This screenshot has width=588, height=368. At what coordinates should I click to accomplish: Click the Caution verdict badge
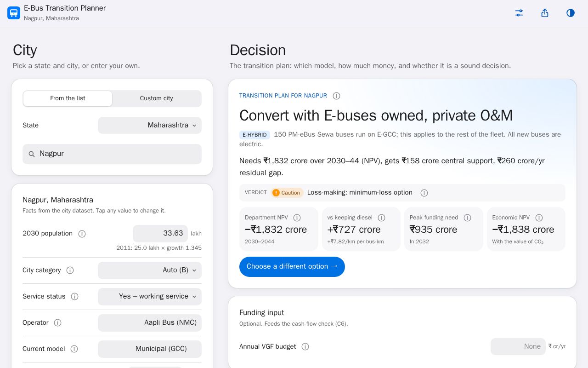pos(287,193)
